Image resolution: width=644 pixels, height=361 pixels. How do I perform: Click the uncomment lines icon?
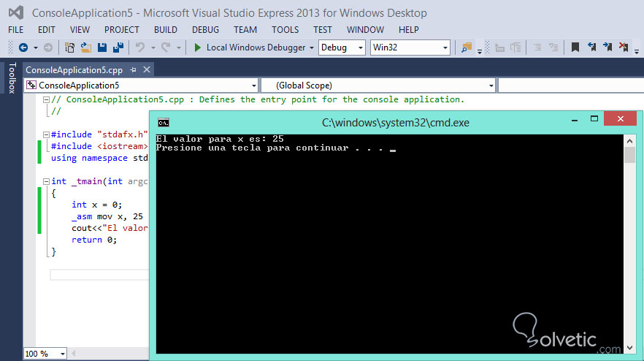click(553, 47)
